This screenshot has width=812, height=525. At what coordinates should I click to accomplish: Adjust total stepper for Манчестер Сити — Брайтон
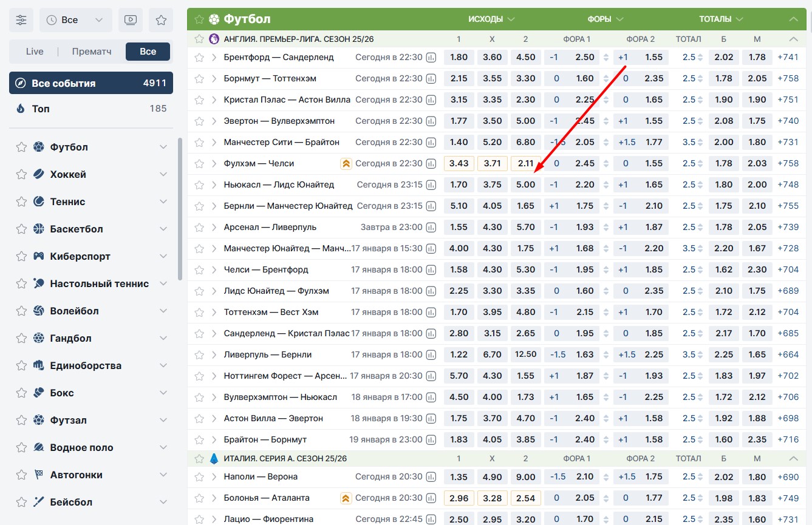click(700, 142)
